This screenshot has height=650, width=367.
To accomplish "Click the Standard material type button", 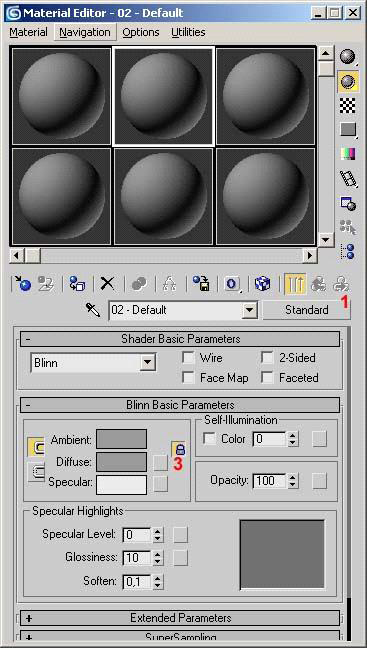I will [x=306, y=310].
